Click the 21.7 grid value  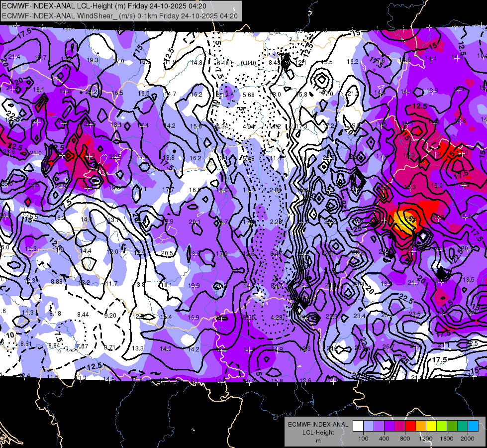414,283
